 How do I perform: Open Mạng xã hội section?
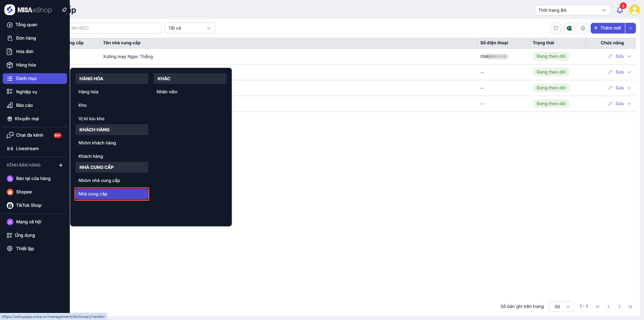(x=35, y=222)
